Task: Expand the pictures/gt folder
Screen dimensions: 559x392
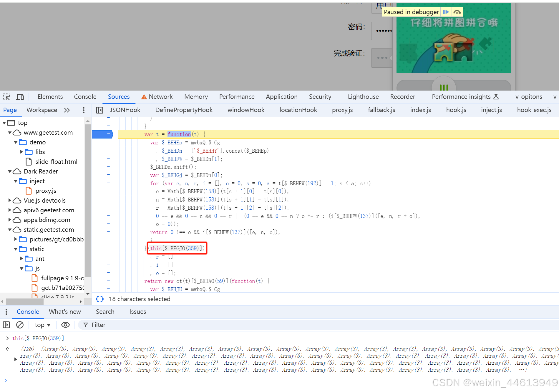Action: coord(16,239)
